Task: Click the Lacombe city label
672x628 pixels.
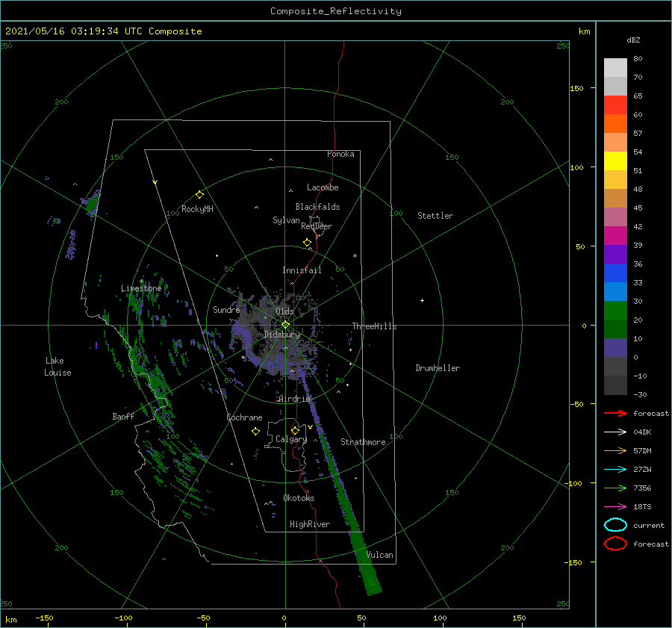Action: pos(323,187)
